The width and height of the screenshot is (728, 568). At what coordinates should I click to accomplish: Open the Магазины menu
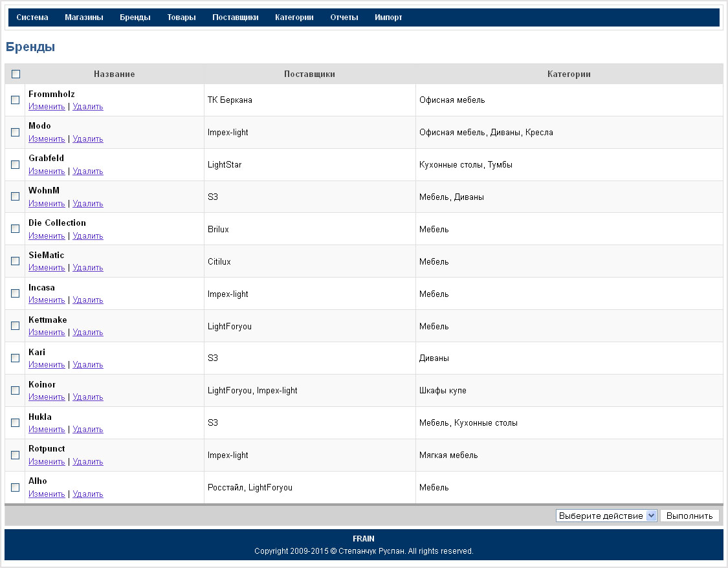(x=84, y=17)
